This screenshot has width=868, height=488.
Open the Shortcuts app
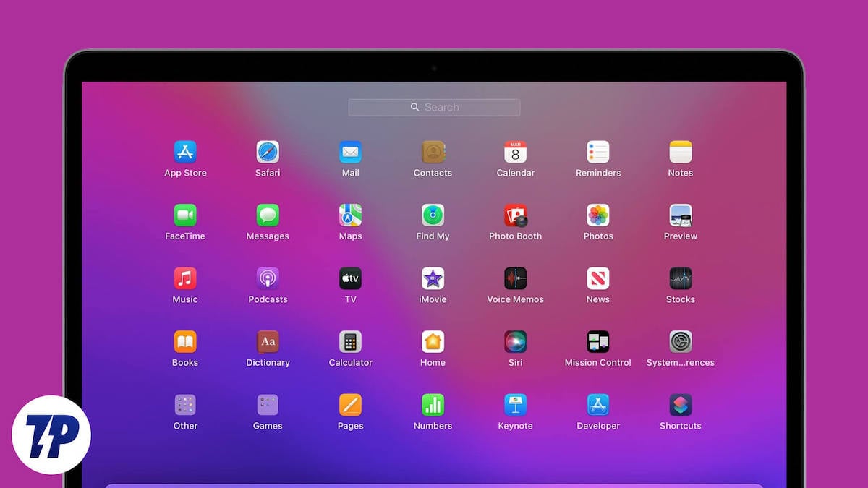tap(681, 405)
